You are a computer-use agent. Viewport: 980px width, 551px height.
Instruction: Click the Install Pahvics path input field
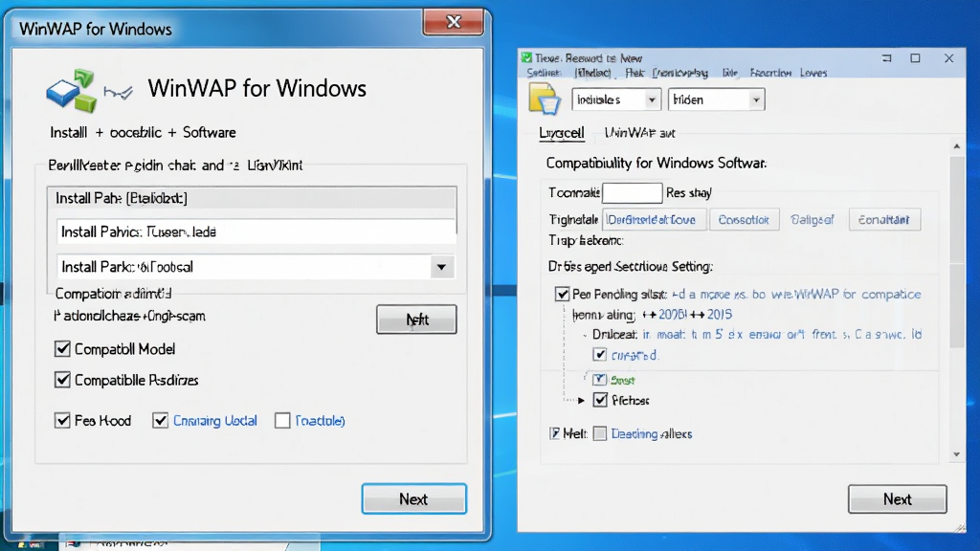[x=256, y=231]
